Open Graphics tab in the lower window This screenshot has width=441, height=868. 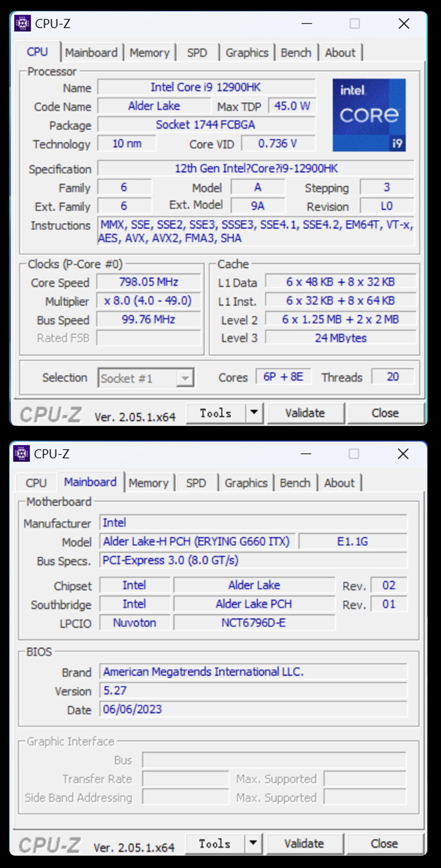[246, 483]
